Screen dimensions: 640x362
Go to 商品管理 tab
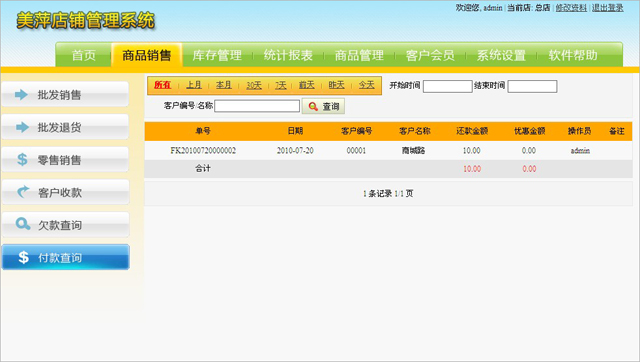click(359, 55)
